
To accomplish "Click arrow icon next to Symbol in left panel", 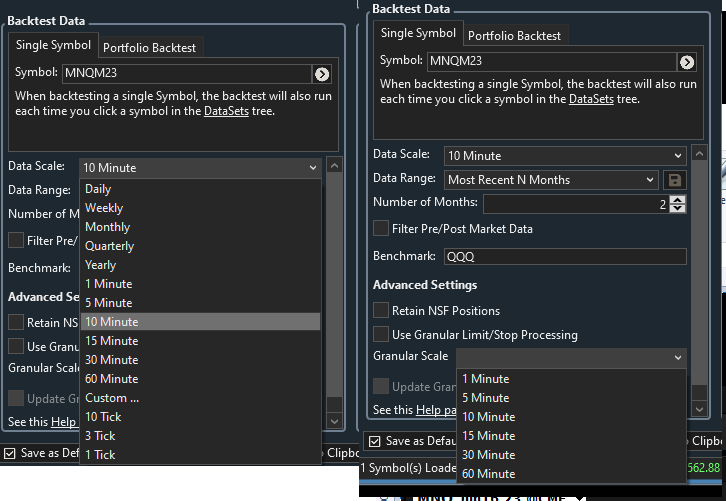I will [321, 74].
